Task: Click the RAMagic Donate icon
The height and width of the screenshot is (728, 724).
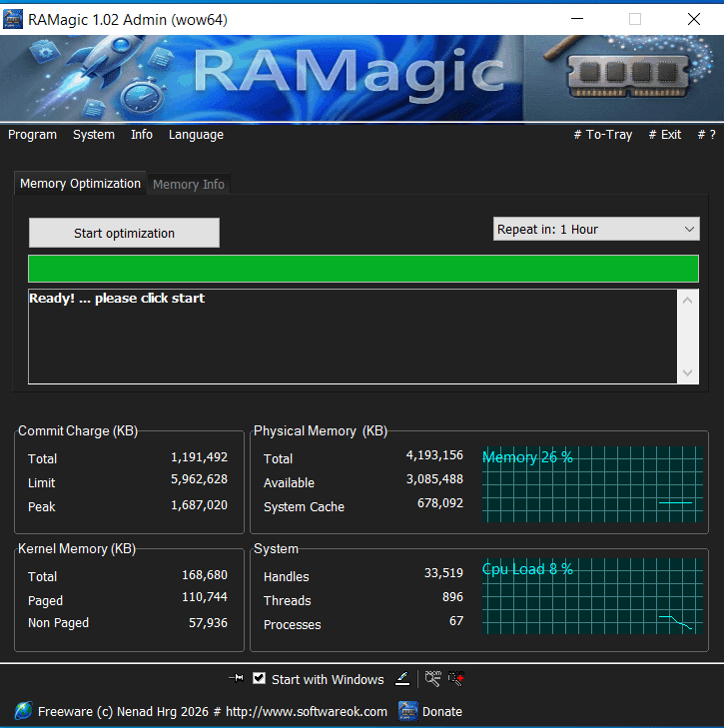Action: coord(407,711)
